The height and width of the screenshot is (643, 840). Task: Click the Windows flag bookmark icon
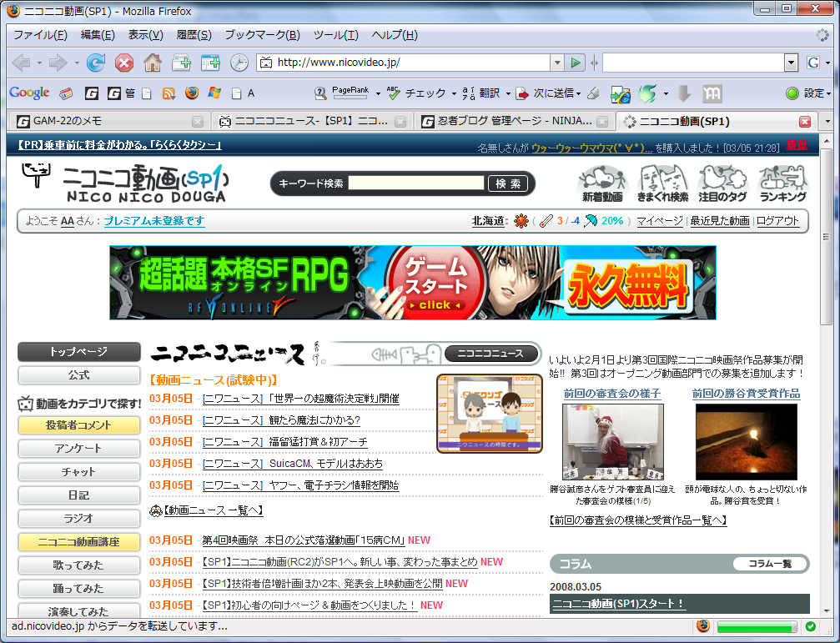215,93
